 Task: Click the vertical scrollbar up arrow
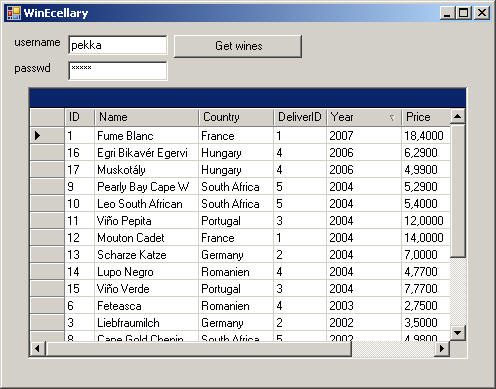pyautogui.click(x=458, y=116)
